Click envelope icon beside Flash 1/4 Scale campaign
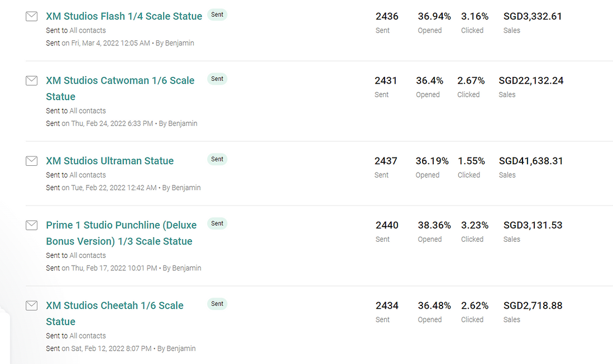The width and height of the screenshot is (613, 364). (x=32, y=16)
